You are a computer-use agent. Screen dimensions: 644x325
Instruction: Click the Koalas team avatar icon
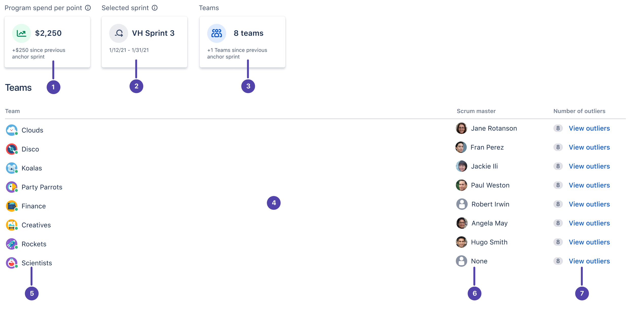click(x=12, y=168)
